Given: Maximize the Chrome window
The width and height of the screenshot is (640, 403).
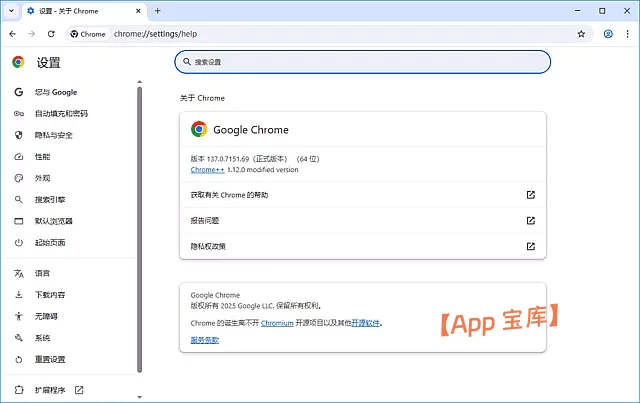Looking at the screenshot, I should [602, 11].
